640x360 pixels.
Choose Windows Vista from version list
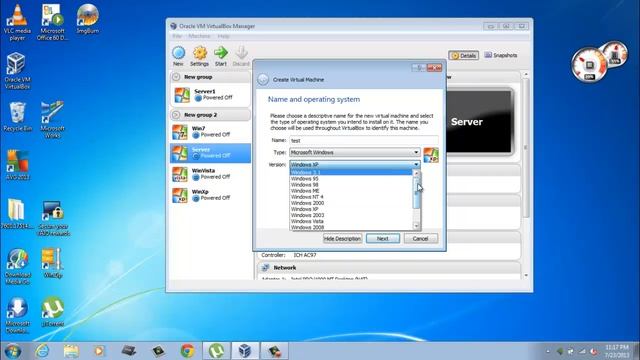tap(351, 221)
